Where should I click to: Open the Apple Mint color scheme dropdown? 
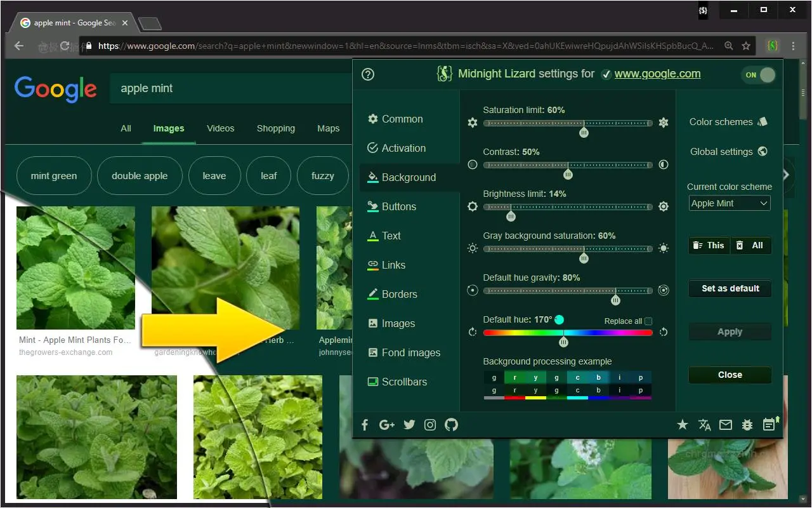(x=729, y=203)
